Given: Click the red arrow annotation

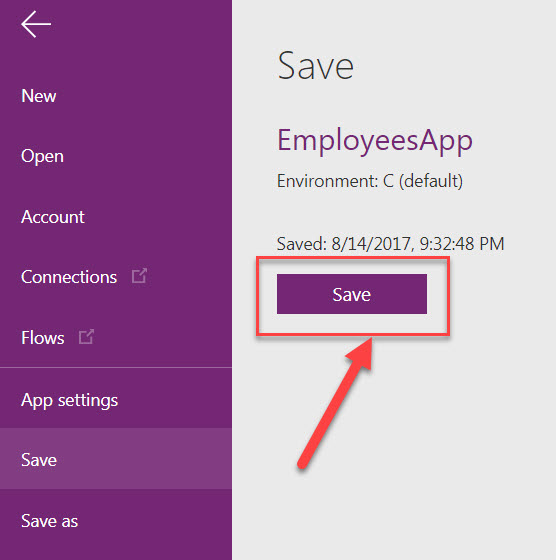Looking at the screenshot, I should (336, 403).
